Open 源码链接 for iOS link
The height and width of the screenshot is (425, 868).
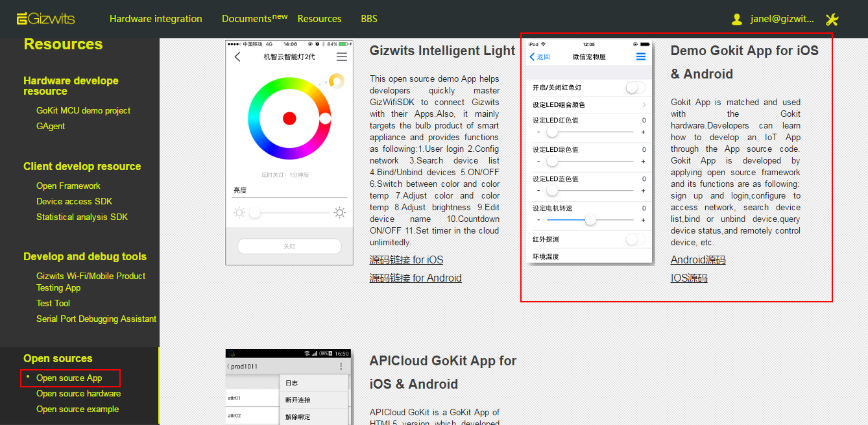click(406, 260)
